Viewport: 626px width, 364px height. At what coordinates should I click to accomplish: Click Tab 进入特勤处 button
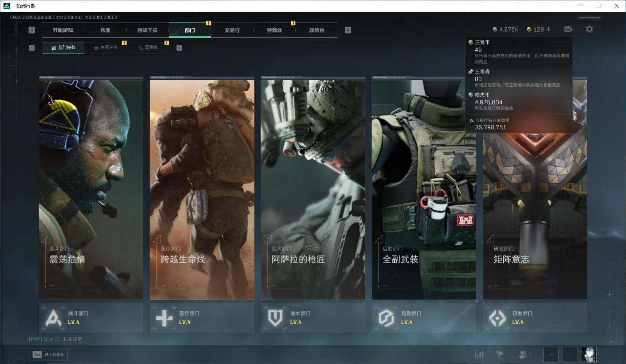pos(48,354)
